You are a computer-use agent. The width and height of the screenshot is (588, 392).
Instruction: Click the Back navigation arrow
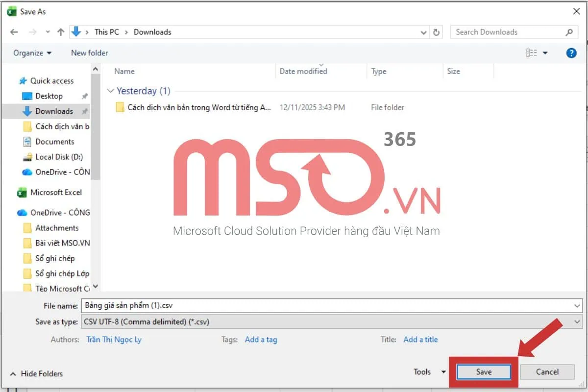point(14,32)
